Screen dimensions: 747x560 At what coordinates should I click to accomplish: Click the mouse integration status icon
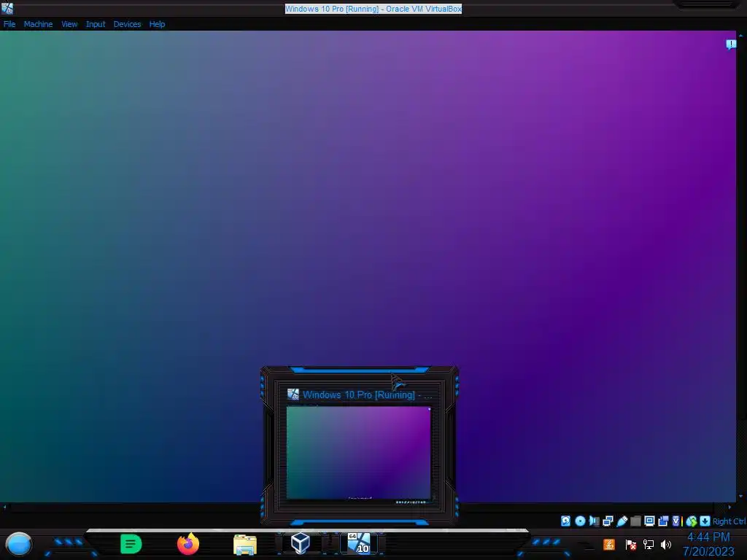(x=692, y=521)
